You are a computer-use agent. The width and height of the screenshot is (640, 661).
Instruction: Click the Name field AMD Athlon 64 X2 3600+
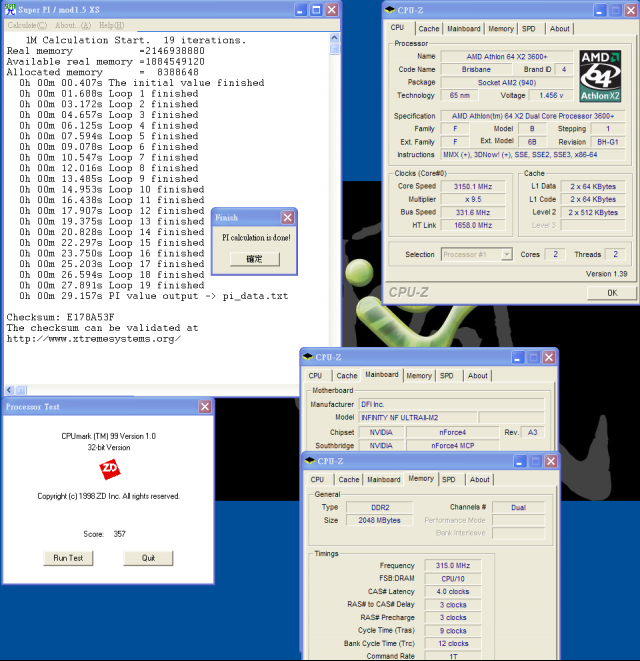coord(507,56)
